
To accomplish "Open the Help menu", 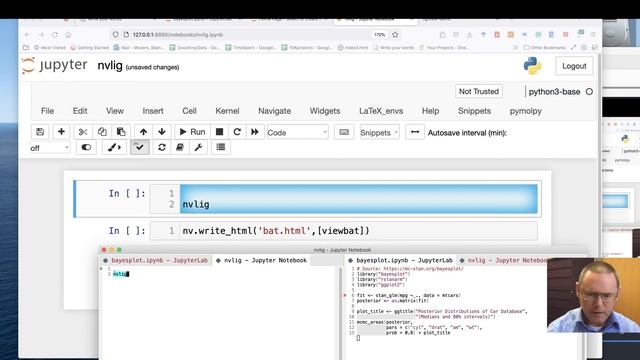I will point(430,111).
